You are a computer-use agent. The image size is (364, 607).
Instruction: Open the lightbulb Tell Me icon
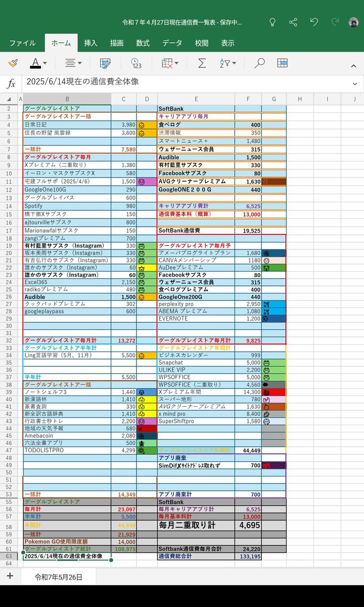[272, 22]
